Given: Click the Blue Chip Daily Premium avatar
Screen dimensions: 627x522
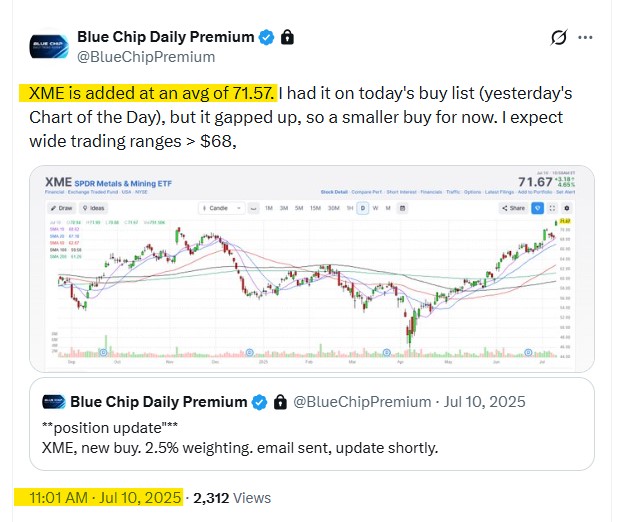Looking at the screenshot, I should [x=45, y=47].
